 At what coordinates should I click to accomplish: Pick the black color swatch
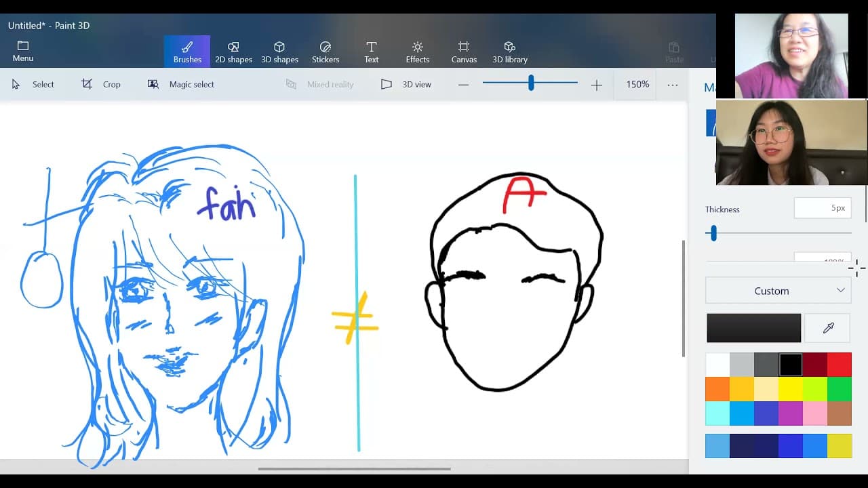tap(791, 365)
